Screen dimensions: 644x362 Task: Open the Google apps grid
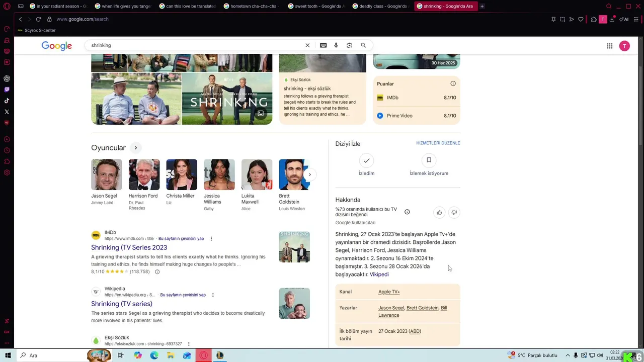pos(609,46)
